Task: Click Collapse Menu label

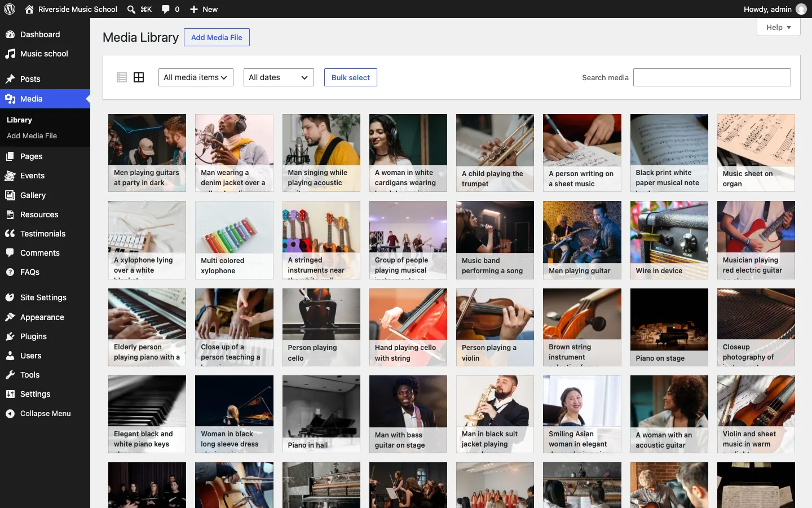Action: (46, 414)
